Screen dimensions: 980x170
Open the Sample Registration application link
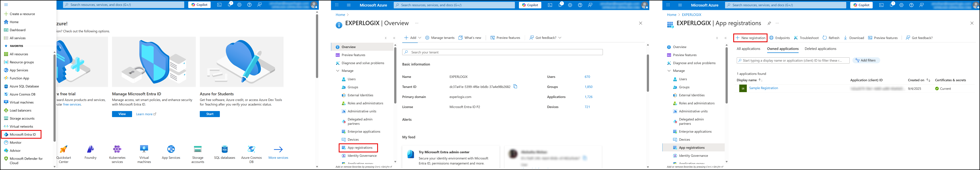tap(763, 88)
